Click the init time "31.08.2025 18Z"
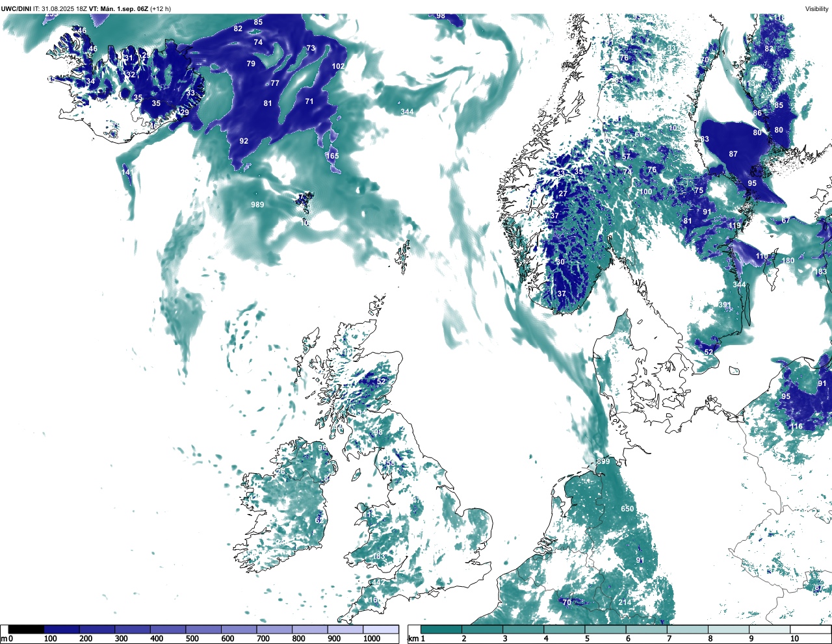This screenshot has width=832, height=644. [x=65, y=8]
